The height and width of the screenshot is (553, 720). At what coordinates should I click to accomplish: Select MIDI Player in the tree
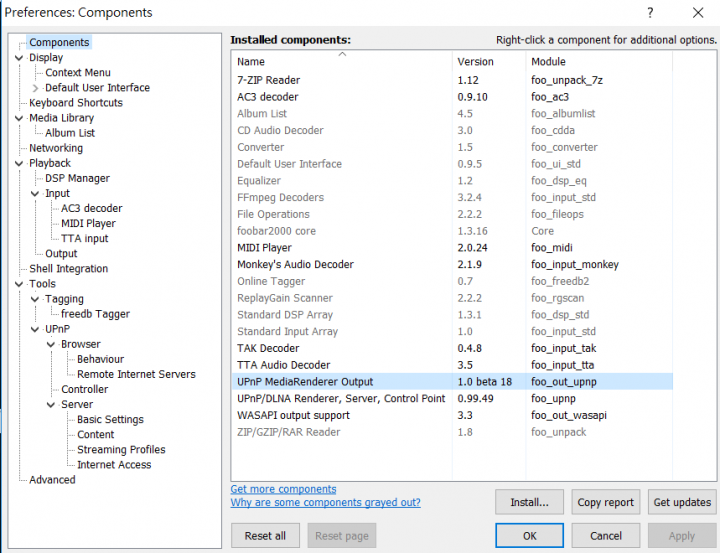tap(88, 224)
